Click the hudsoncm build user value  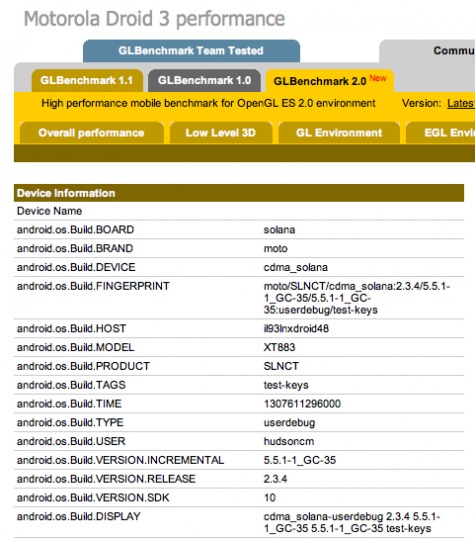[289, 441]
